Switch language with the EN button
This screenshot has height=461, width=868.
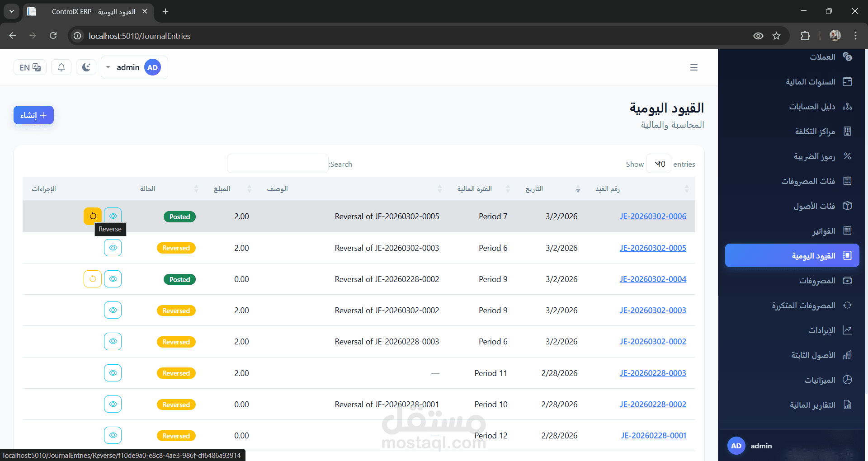(x=30, y=67)
